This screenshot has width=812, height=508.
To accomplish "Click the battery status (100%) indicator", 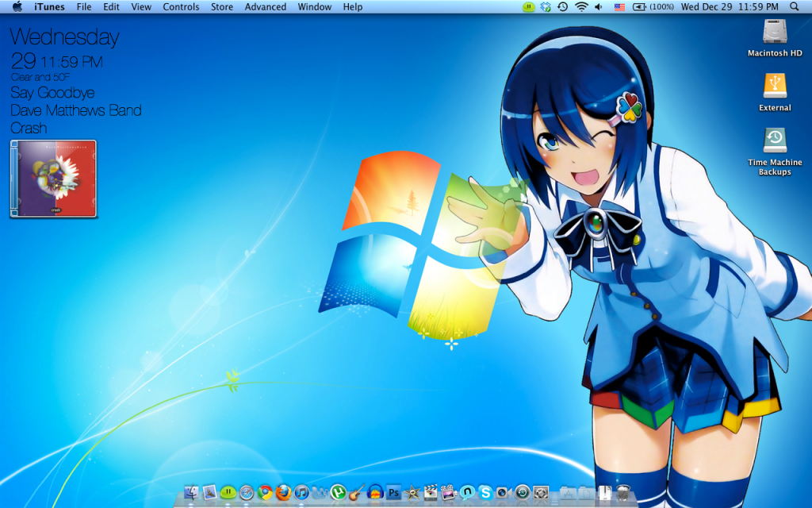I will [x=653, y=6].
